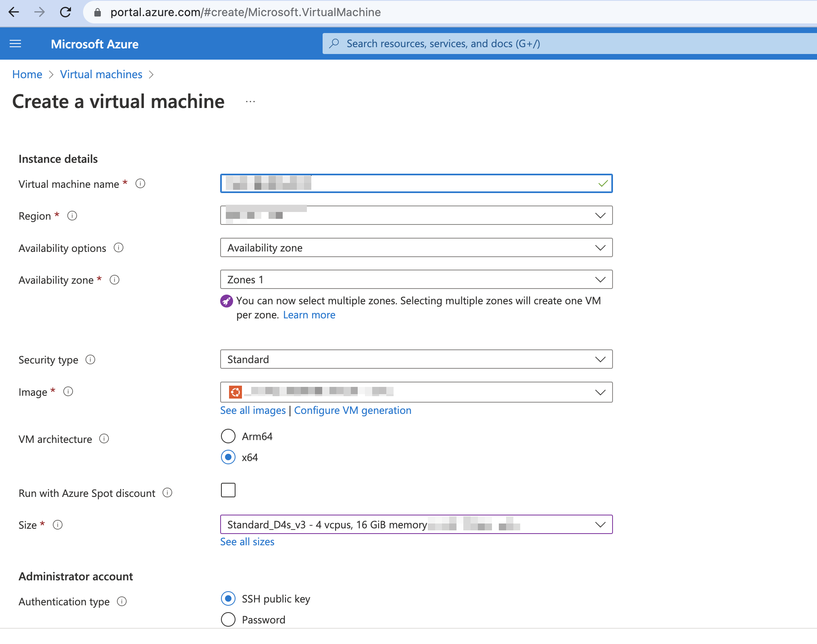The height and width of the screenshot is (644, 817).
Task: Click the Administrator account heading
Action: pos(76,577)
